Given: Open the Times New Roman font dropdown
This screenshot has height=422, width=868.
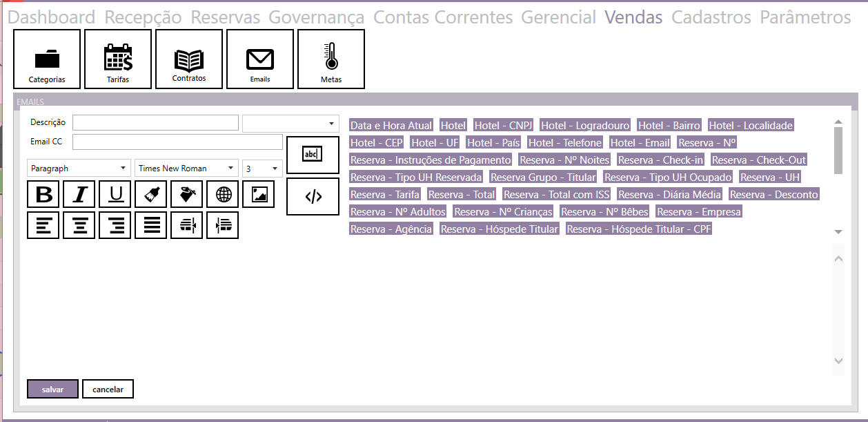Looking at the screenshot, I should [187, 169].
